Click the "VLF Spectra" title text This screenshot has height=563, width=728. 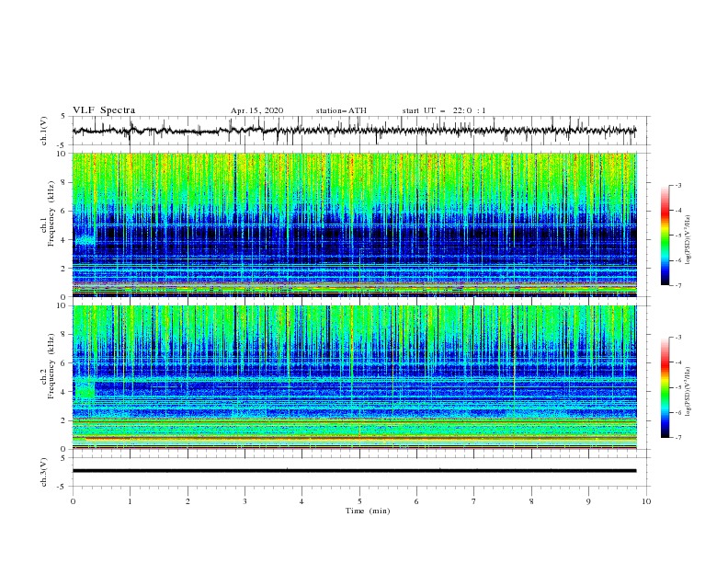click(104, 110)
